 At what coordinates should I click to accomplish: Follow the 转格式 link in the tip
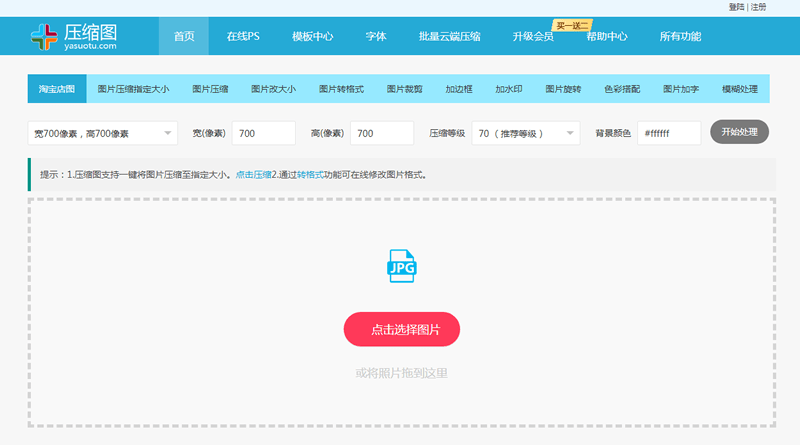[310, 175]
